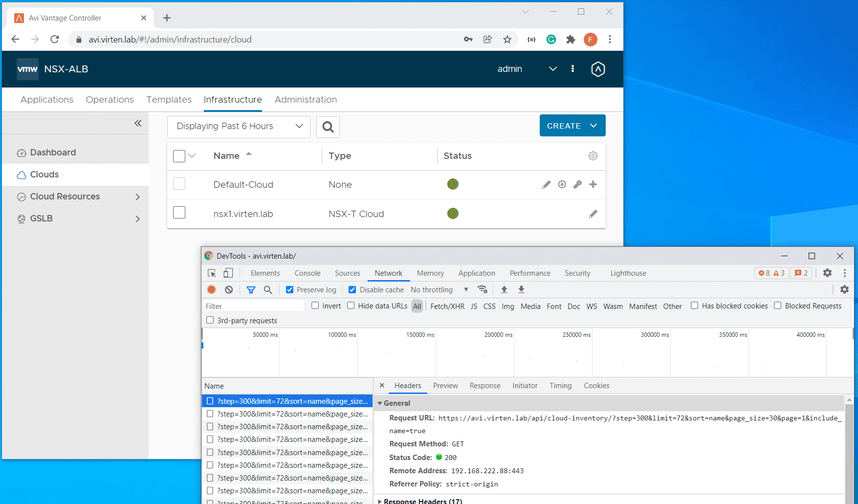This screenshot has height=504, width=858.
Task: Sort clouds by Name column
Action: (x=226, y=156)
